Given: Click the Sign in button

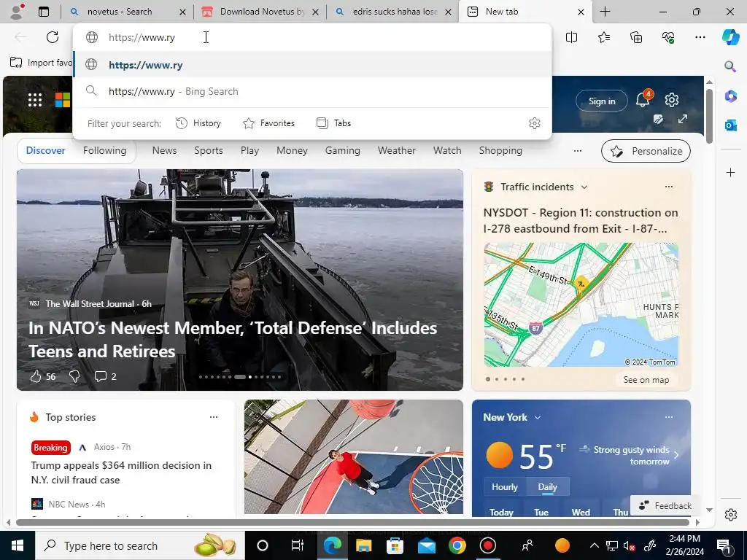Looking at the screenshot, I should point(602,101).
